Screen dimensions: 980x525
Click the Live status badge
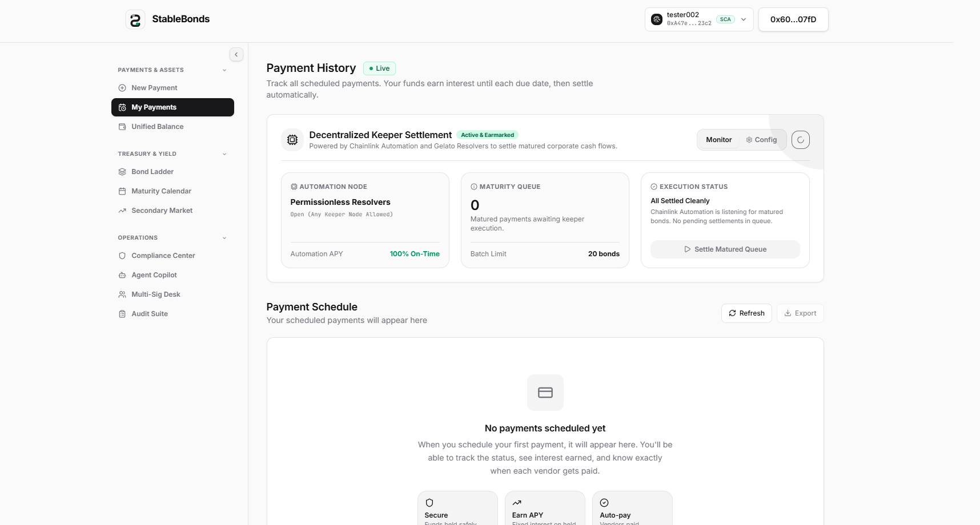point(379,68)
